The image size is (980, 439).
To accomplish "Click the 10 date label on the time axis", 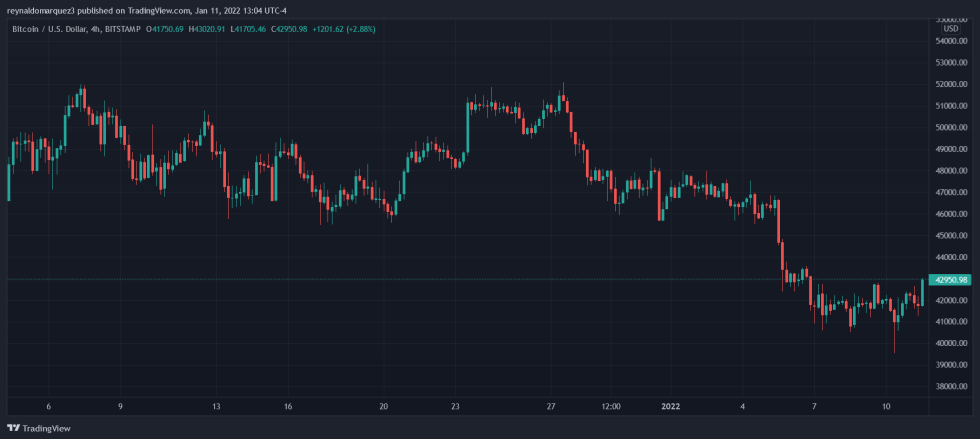I will click(886, 407).
